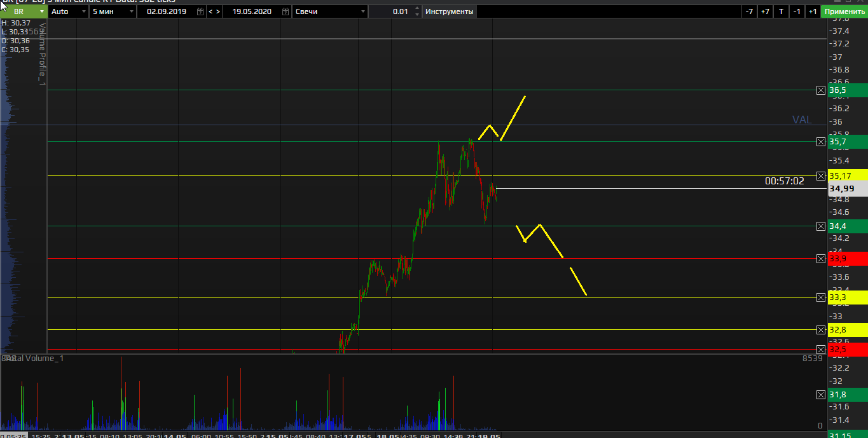The width and height of the screenshot is (868, 438).
Task: Click the C: 30,35 close value
Action: (x=15, y=50)
